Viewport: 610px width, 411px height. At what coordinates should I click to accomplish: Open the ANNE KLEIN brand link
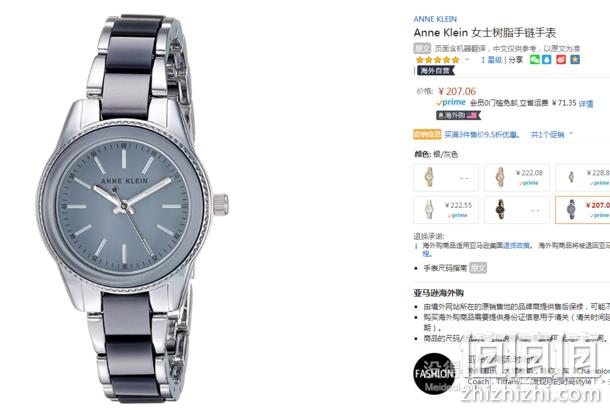pos(435,19)
